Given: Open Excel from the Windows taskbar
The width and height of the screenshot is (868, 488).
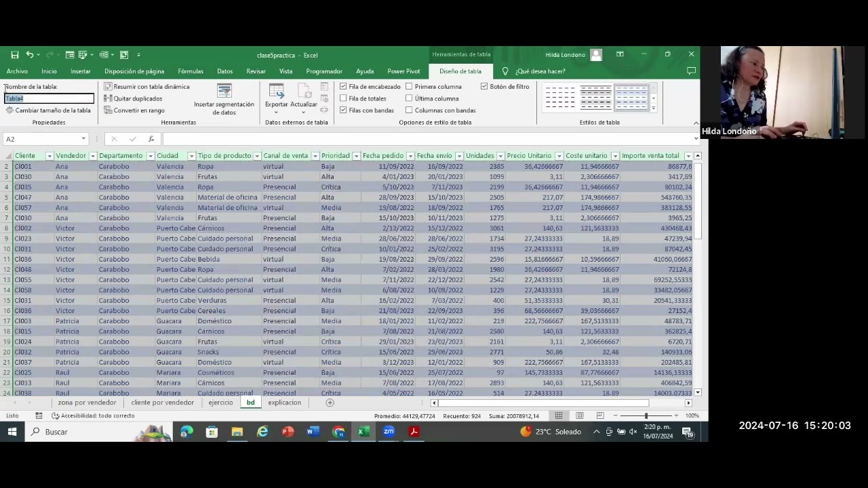Looking at the screenshot, I should click(x=363, y=432).
